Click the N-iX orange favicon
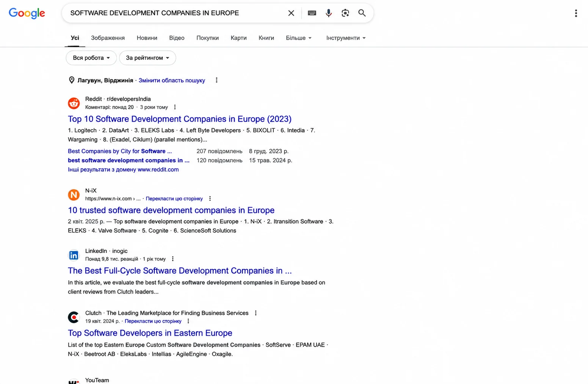The width and height of the screenshot is (588, 384). point(74,195)
